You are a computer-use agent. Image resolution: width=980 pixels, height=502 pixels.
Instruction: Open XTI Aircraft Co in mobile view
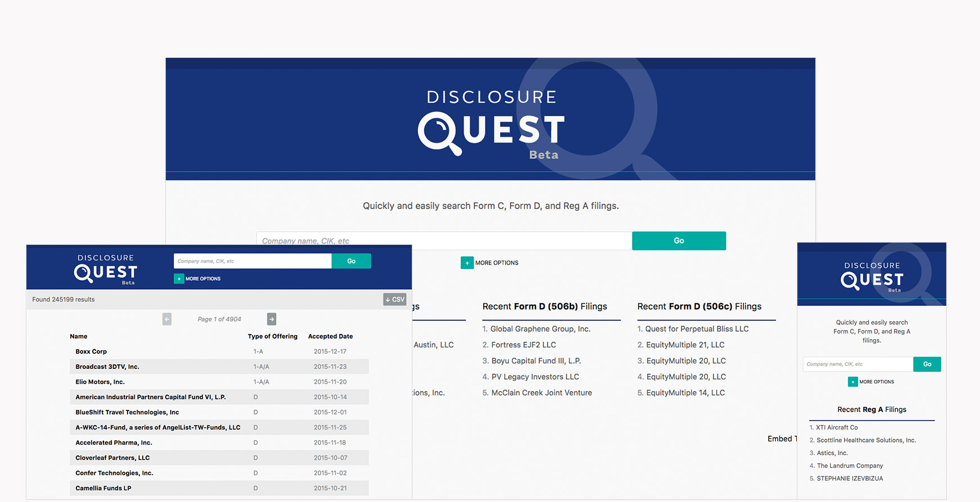[837, 427]
